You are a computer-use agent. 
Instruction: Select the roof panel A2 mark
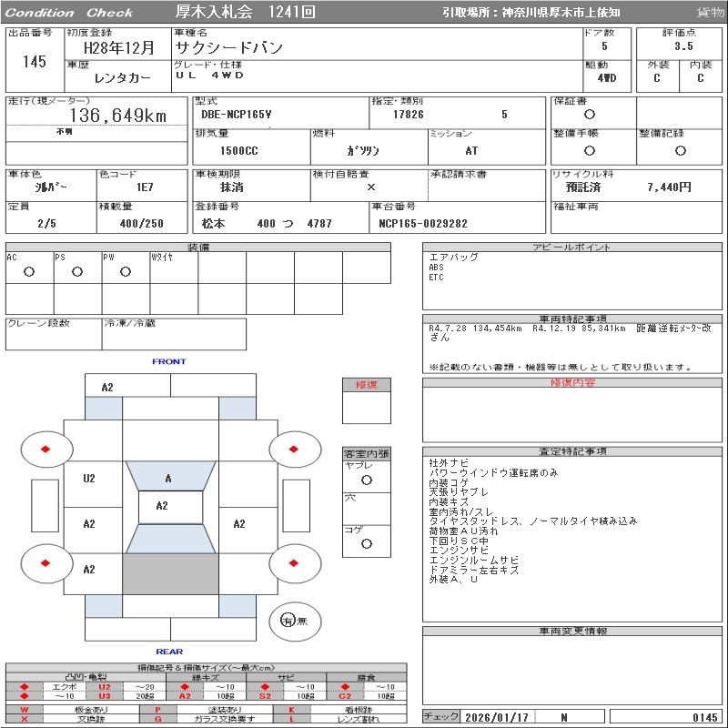point(162,506)
